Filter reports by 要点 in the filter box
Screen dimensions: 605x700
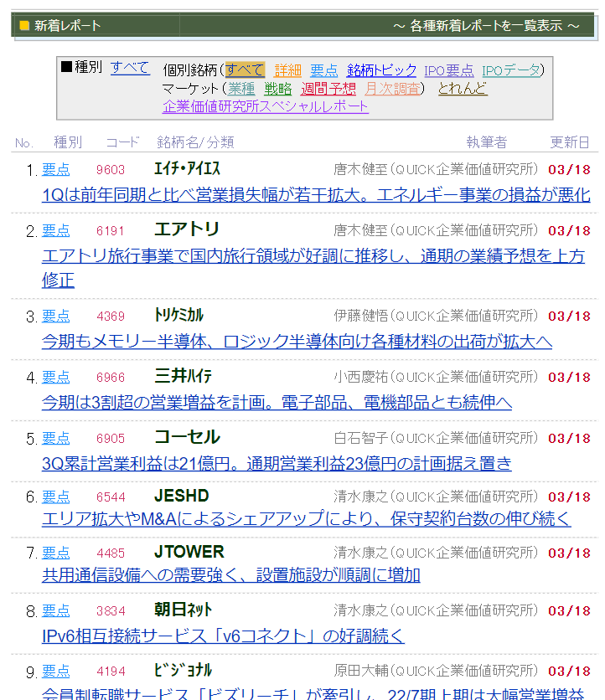324,70
